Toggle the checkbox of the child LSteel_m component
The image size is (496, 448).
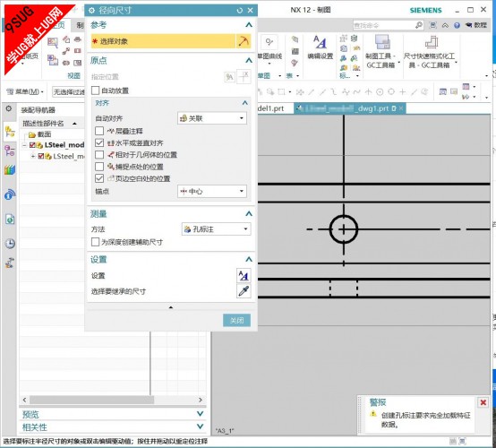pyautogui.click(x=40, y=156)
